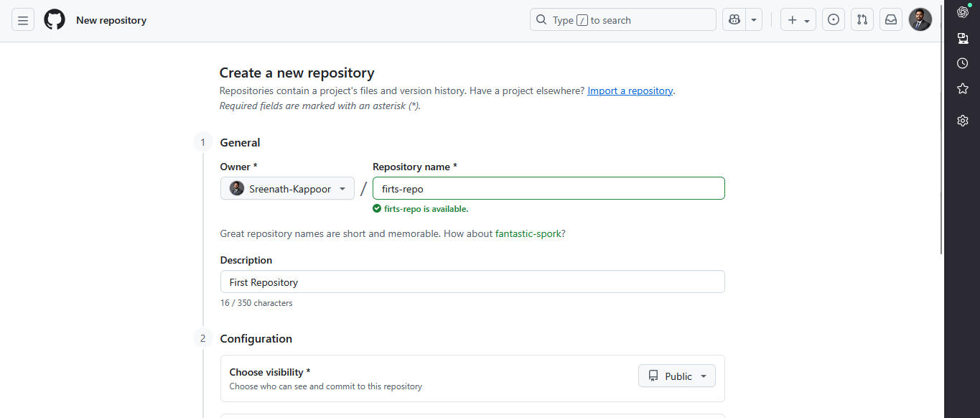Screen dimensions: 980x418
Task: Click the GitHub logo to go home
Action: 54,19
